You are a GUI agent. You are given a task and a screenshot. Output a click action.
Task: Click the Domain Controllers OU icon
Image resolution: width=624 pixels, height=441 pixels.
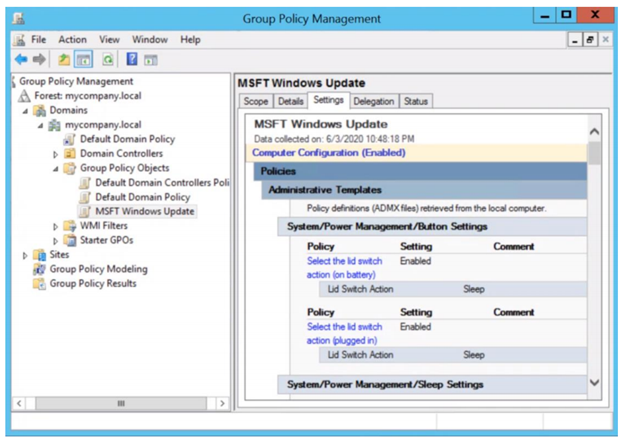(x=70, y=154)
